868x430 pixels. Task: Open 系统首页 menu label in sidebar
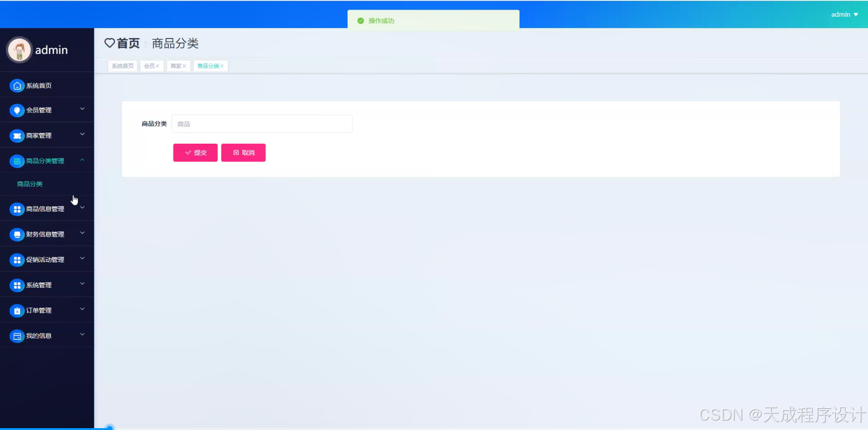39,85
